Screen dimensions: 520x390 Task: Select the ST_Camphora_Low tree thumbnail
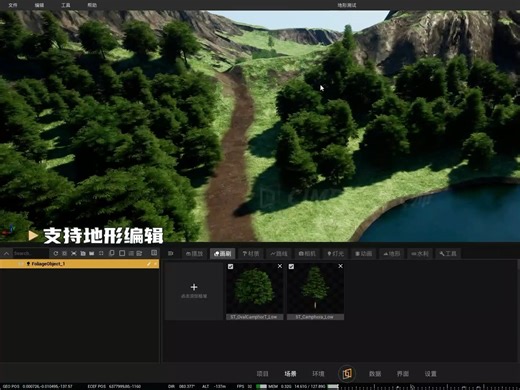(x=315, y=288)
